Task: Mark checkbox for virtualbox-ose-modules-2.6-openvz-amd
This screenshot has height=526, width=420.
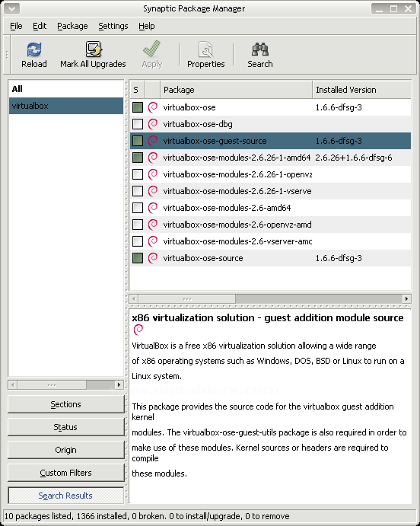Action: (x=138, y=225)
